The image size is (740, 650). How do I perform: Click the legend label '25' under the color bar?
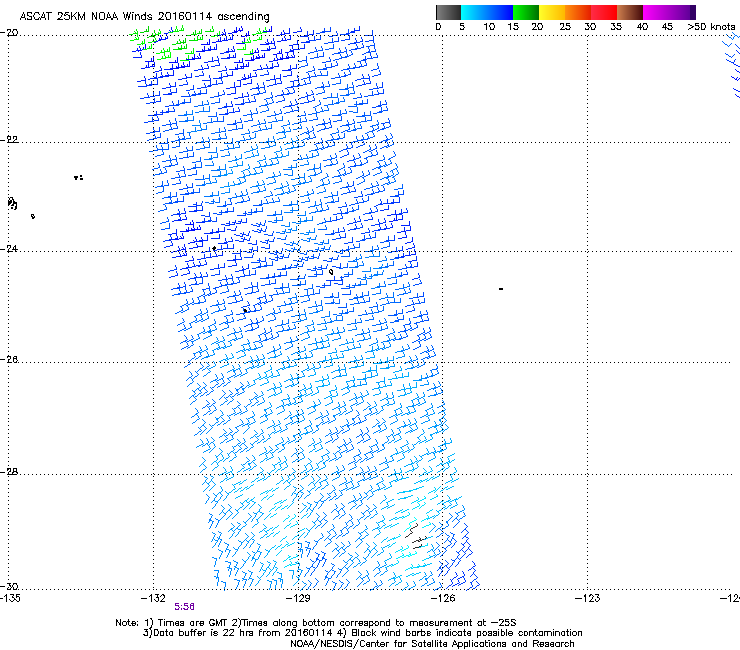(565, 27)
